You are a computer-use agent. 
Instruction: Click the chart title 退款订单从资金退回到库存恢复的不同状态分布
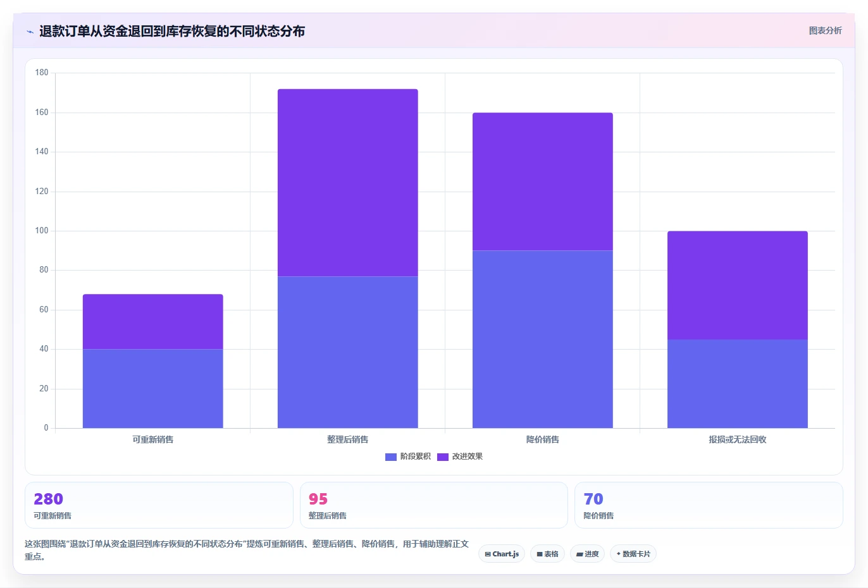pyautogui.click(x=172, y=31)
